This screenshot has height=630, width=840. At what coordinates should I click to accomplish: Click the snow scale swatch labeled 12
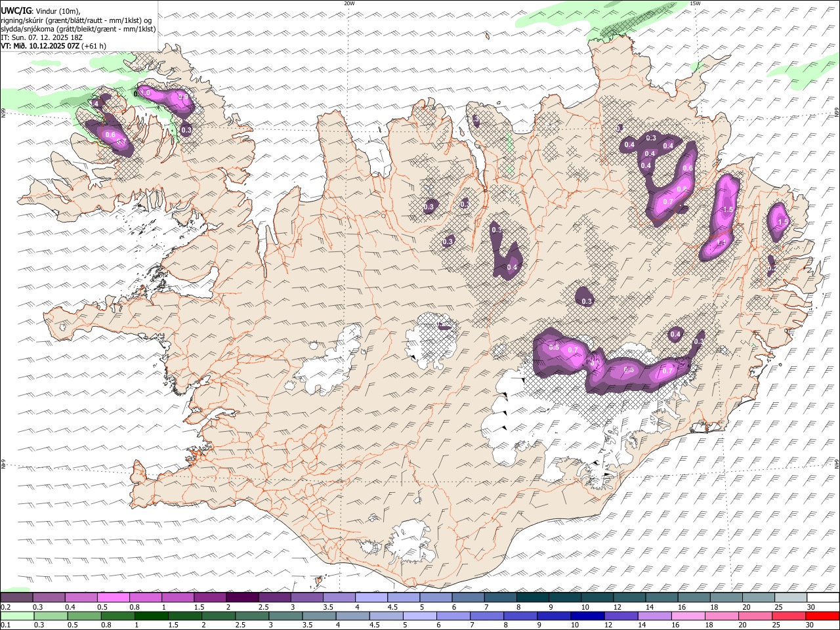pyautogui.click(x=629, y=597)
